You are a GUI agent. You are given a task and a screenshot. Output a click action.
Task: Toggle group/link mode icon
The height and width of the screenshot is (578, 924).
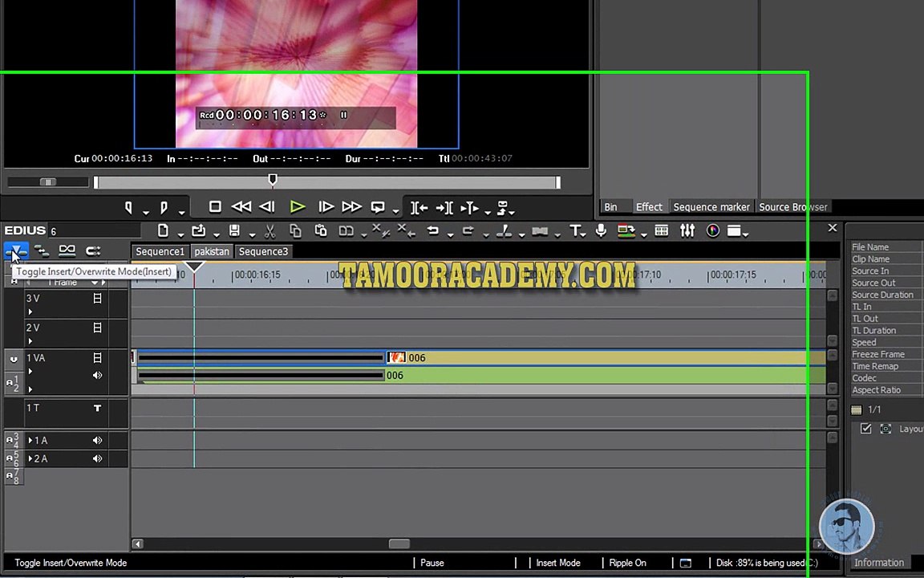(x=67, y=251)
